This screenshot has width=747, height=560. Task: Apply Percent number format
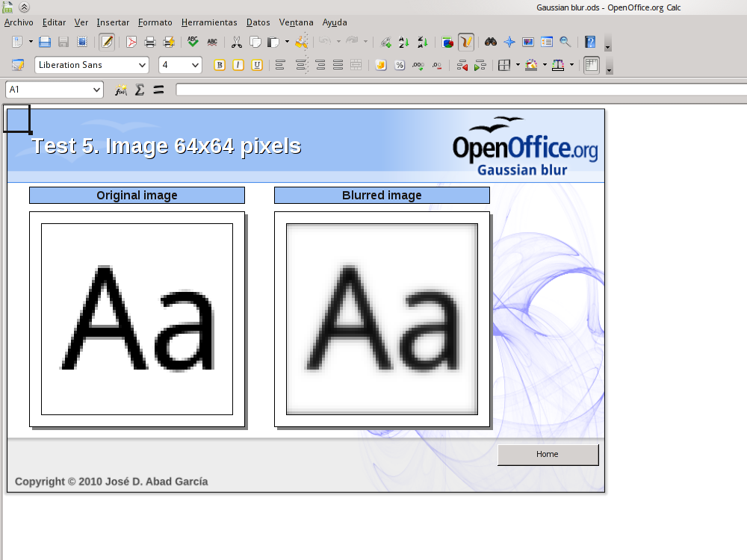point(400,65)
